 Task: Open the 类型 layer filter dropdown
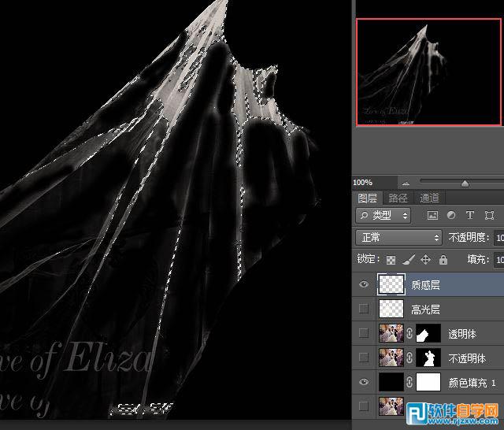384,215
